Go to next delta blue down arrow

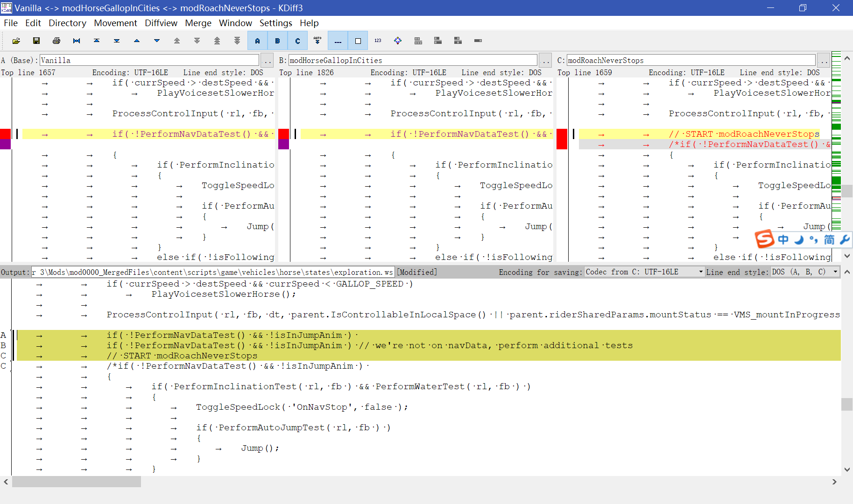click(x=157, y=41)
